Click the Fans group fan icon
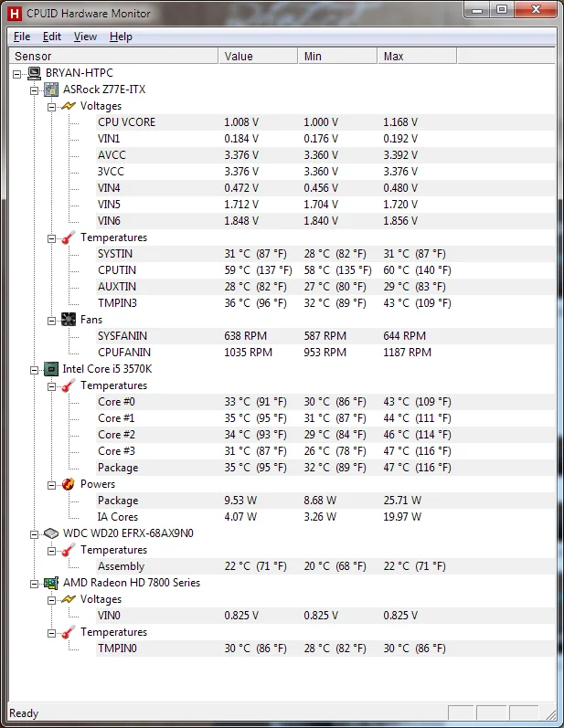The height and width of the screenshot is (728, 564). pyautogui.click(x=69, y=320)
